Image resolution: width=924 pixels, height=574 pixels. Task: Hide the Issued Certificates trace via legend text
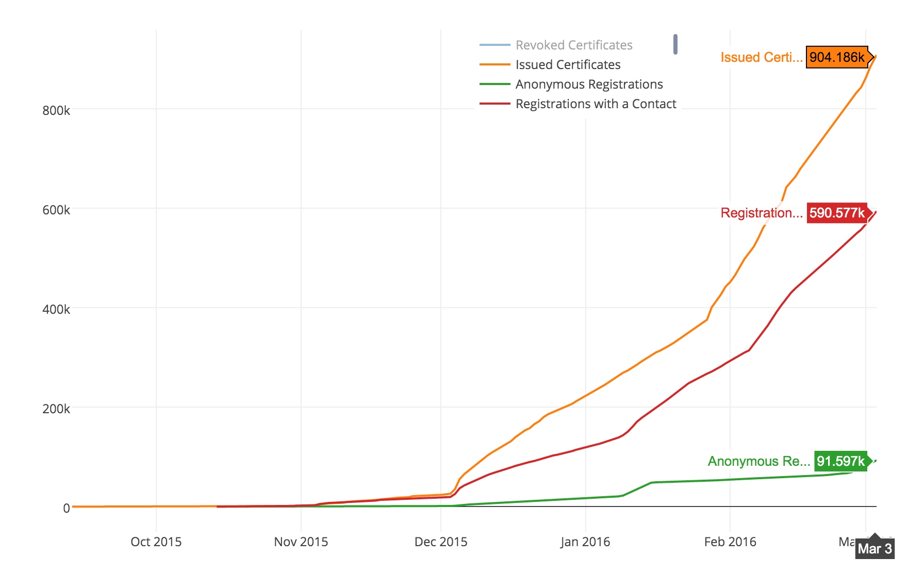(x=568, y=65)
